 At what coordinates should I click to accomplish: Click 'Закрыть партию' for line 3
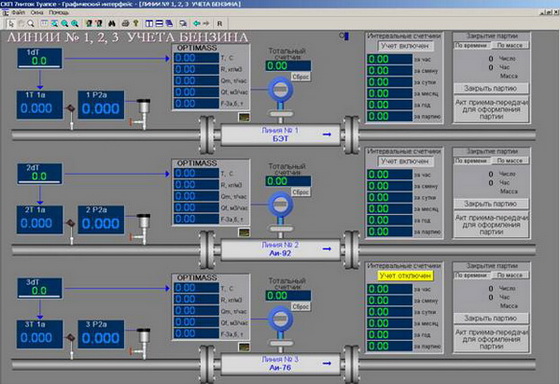click(x=491, y=318)
